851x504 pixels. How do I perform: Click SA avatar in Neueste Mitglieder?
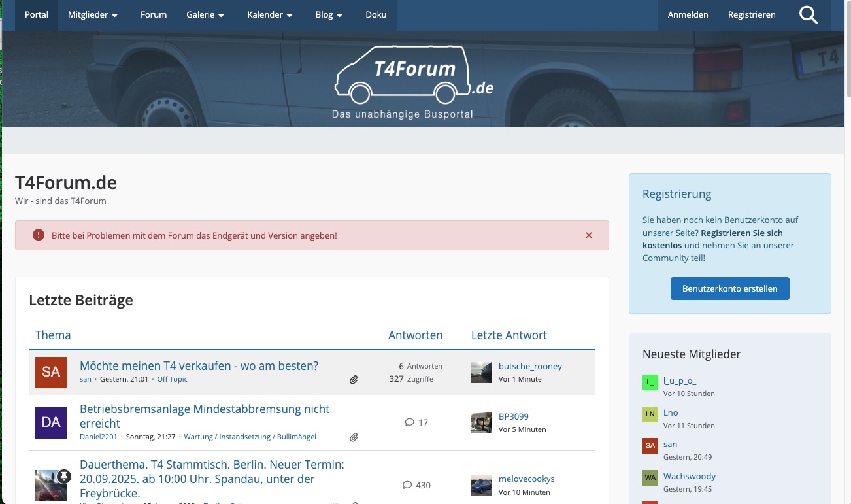650,446
